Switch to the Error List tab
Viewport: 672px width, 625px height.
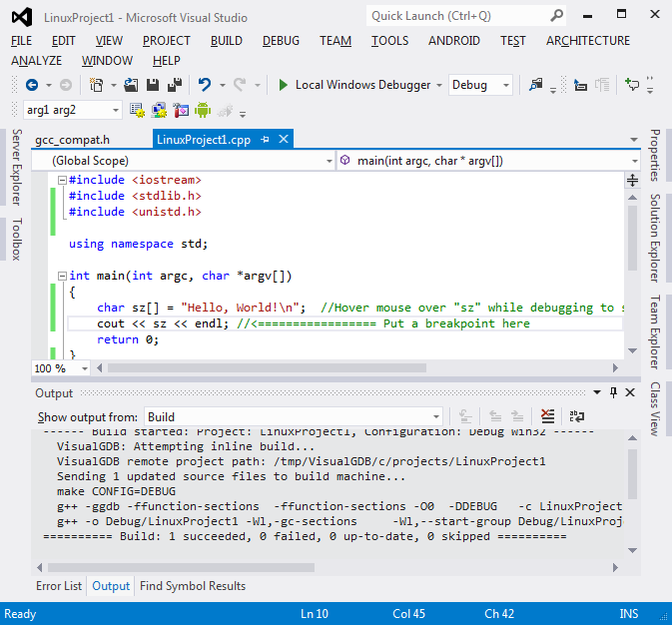click(59, 586)
